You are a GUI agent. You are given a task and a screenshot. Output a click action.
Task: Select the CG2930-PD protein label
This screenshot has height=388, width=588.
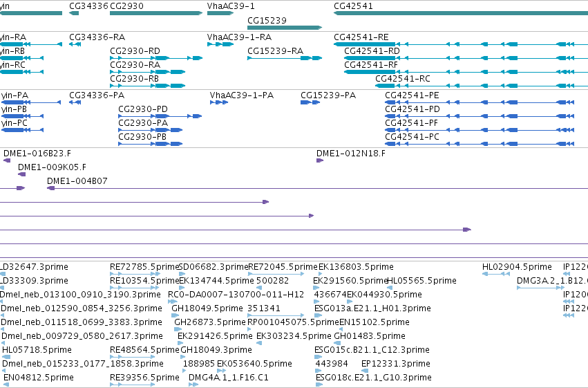click(143, 109)
